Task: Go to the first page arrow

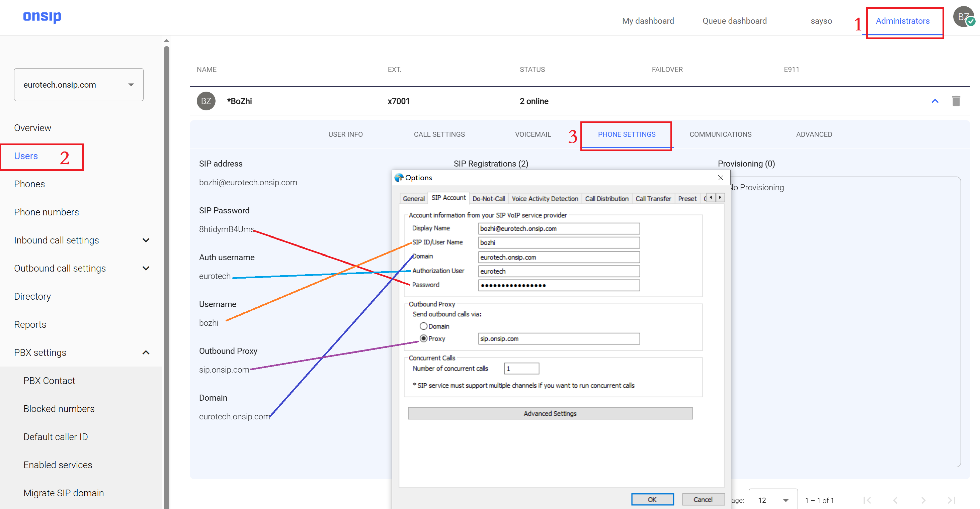Action: 867,500
